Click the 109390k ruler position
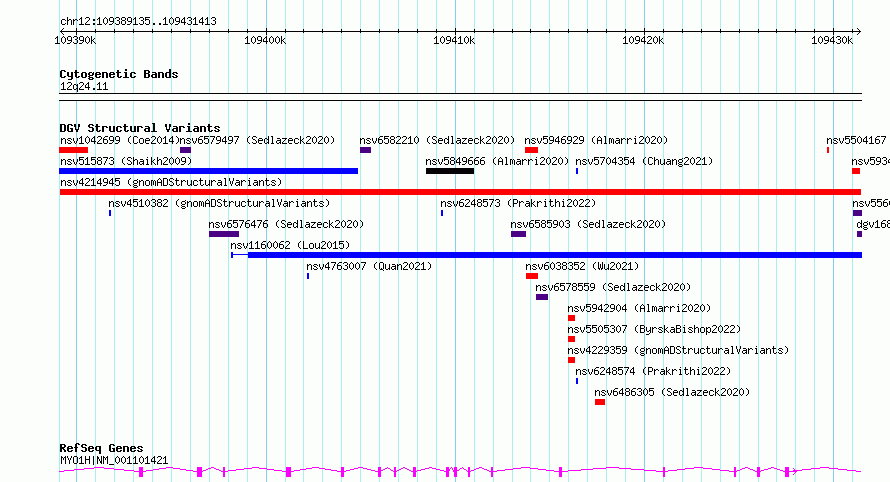Image resolution: width=890 pixels, height=482 pixels. click(75, 40)
